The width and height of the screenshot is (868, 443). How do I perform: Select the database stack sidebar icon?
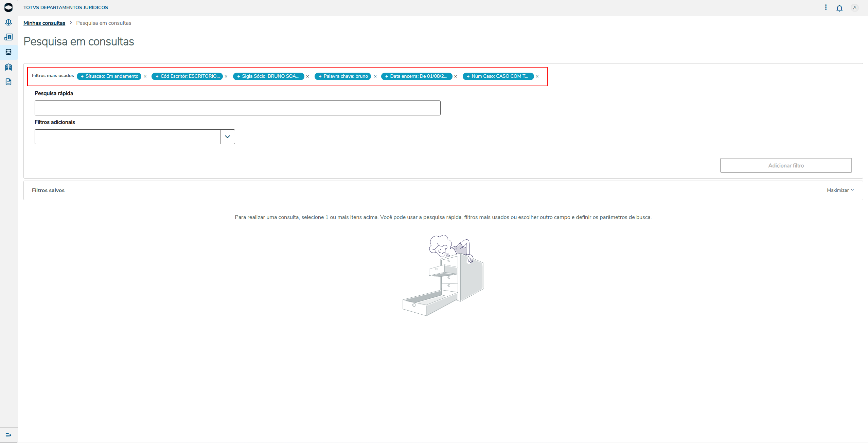8,52
